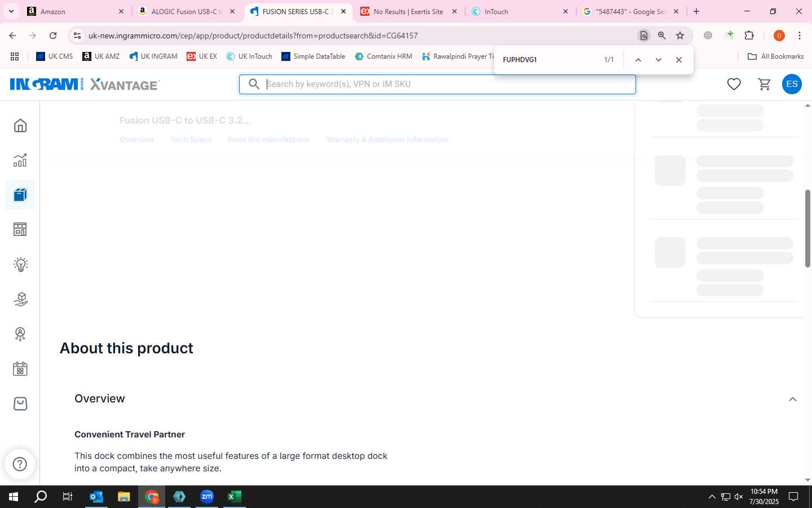The width and height of the screenshot is (812, 508).
Task: Switch to the InTouch browser tab
Action: point(520,11)
